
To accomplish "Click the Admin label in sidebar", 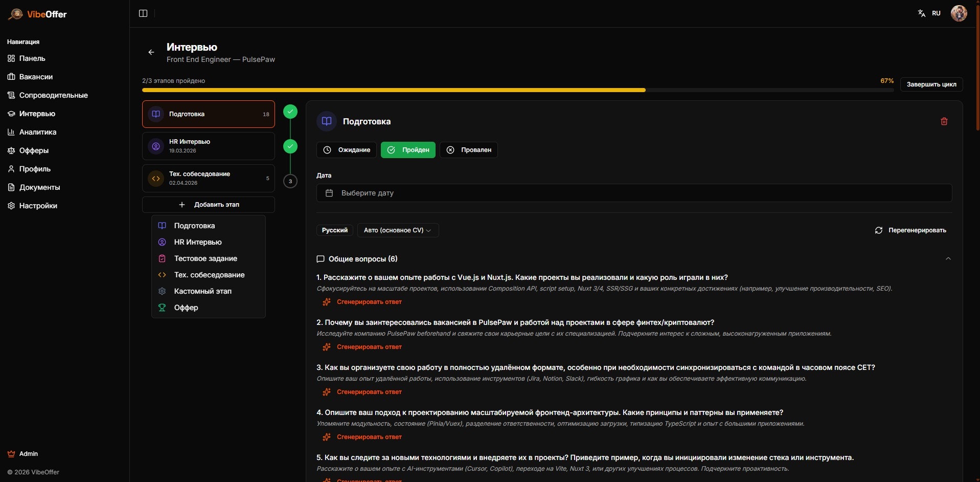I will click(29, 454).
